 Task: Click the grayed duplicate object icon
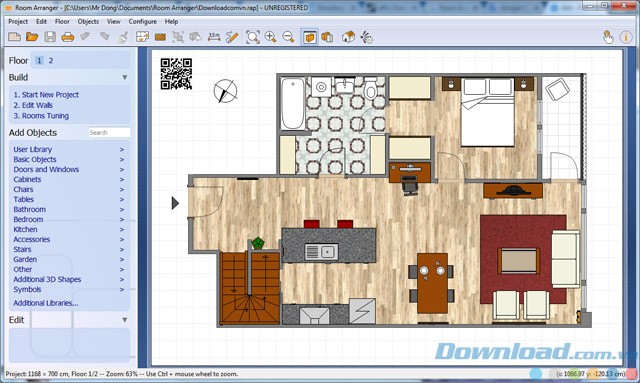[196, 37]
